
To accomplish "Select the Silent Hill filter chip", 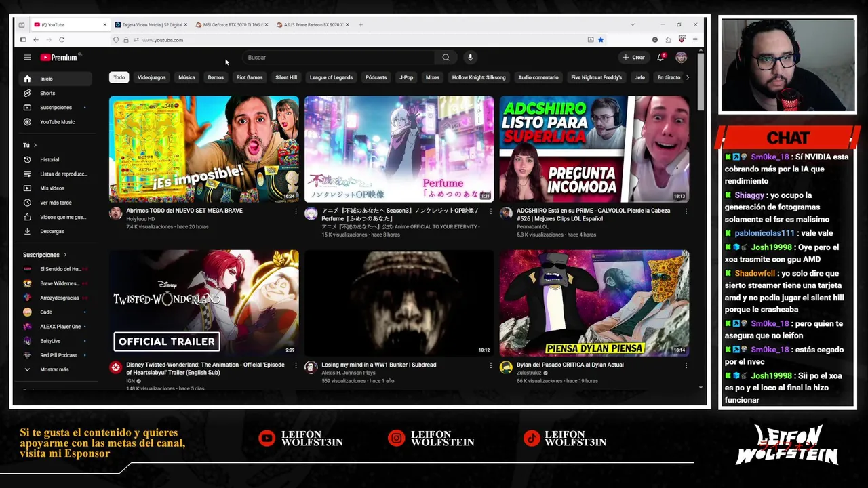I will pyautogui.click(x=286, y=77).
